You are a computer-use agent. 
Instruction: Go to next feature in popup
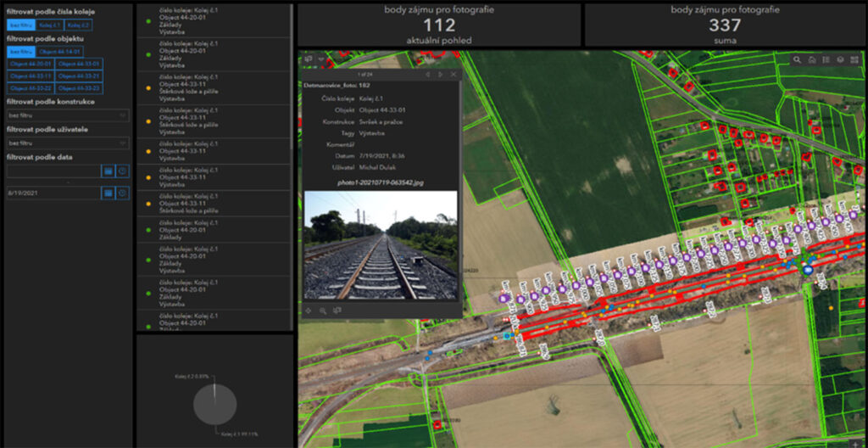tap(440, 75)
